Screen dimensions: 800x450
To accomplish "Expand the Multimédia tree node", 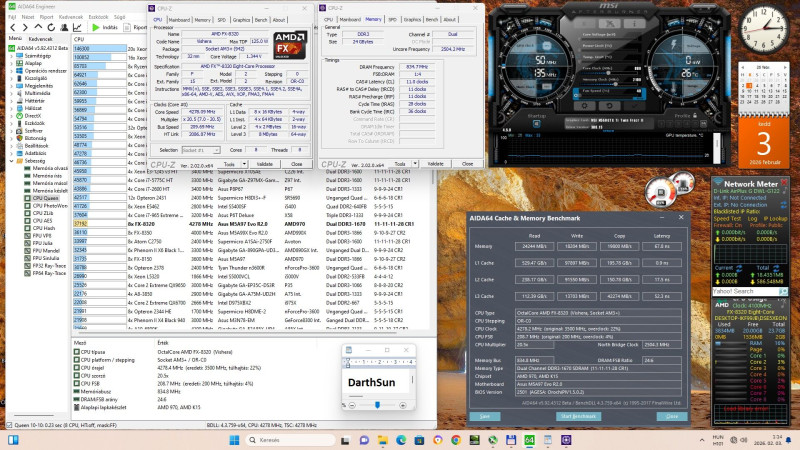I will pos(11,93).
